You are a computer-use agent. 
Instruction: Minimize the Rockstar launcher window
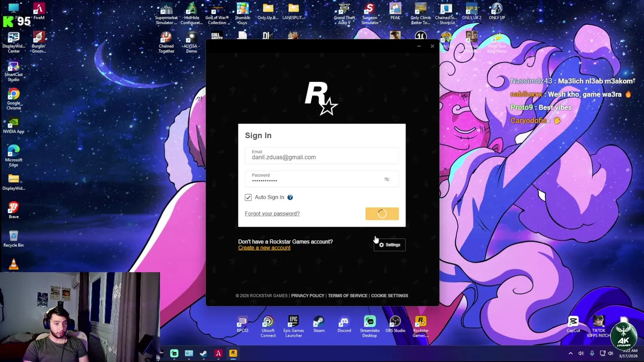point(419,46)
